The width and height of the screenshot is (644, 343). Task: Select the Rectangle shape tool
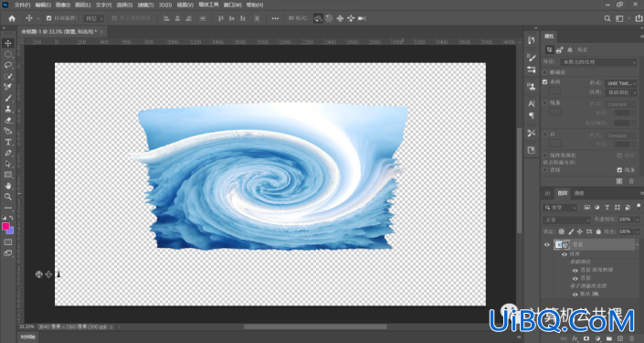pyautogui.click(x=8, y=175)
